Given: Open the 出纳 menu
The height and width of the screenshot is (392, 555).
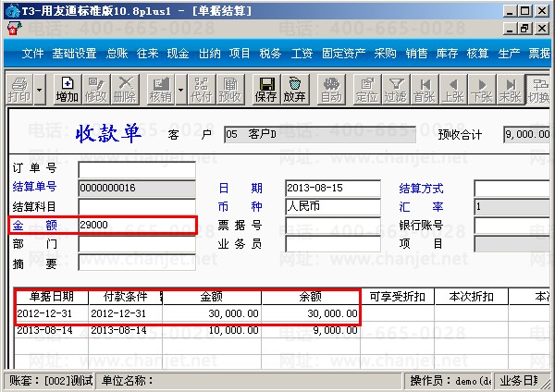Looking at the screenshot, I should pos(210,54).
